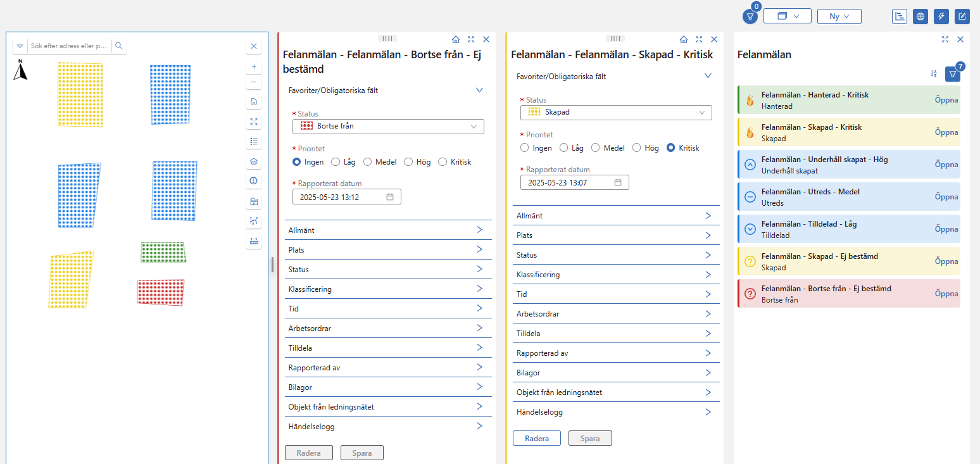Select Låg priority in Bortse från form
The width and height of the screenshot is (980, 464).
336,162
